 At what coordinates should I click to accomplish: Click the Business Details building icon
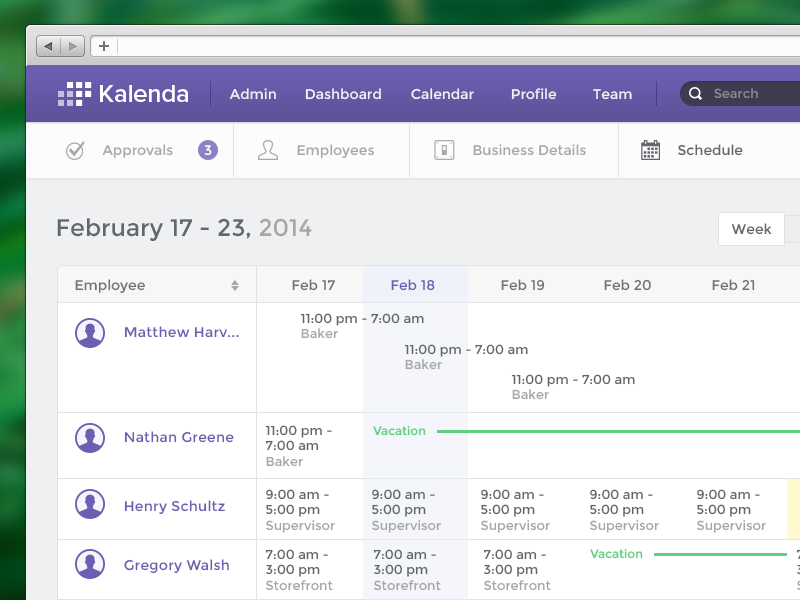444,151
